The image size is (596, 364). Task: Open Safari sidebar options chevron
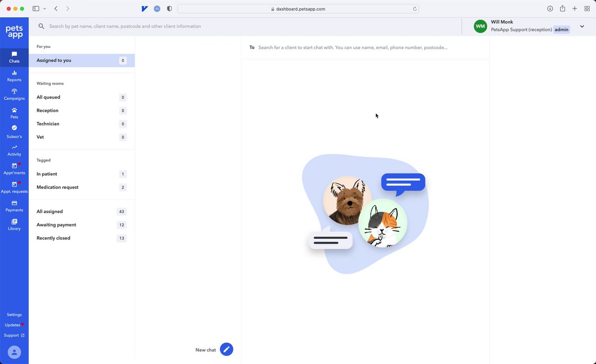click(x=45, y=9)
